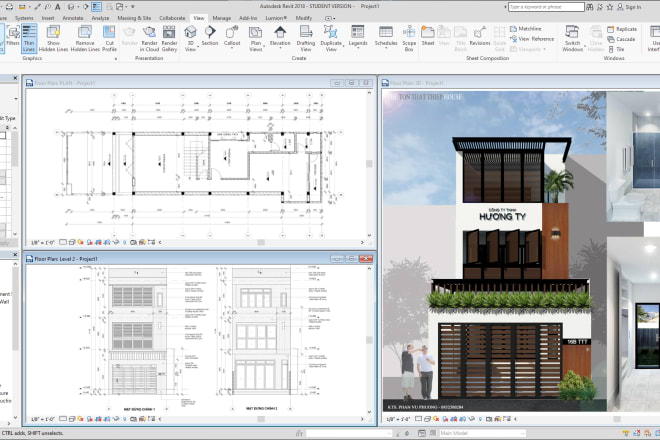
Task: Expand 3D View dropdown arrow
Action: point(198,46)
